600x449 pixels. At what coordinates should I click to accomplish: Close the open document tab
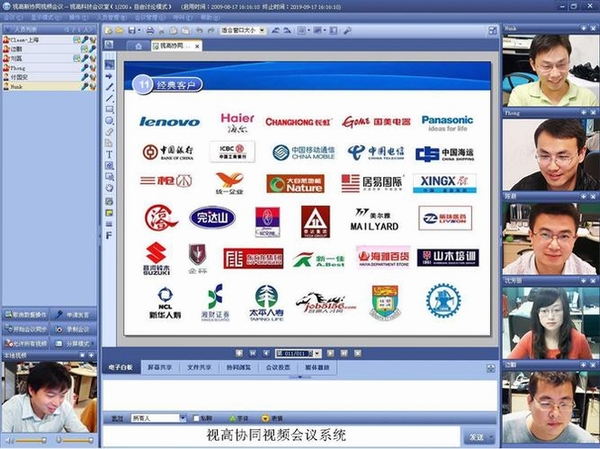pos(197,46)
